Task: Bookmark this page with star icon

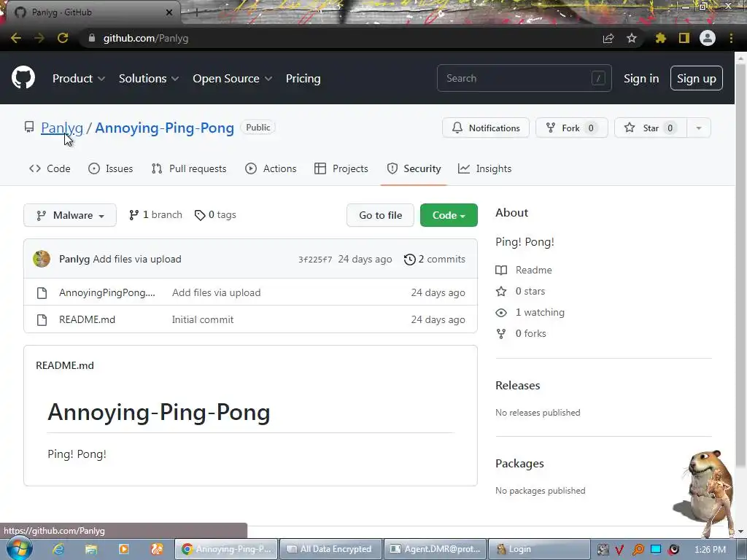Action: (632, 38)
